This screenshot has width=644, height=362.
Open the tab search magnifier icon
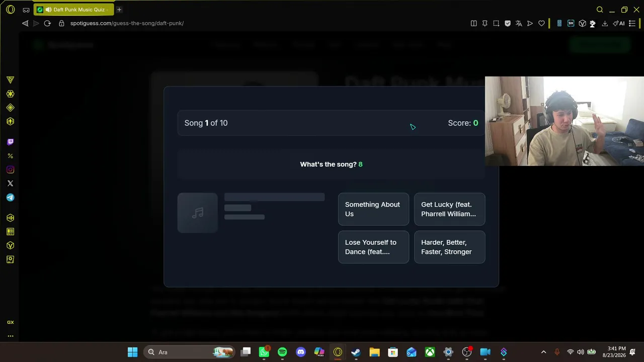point(600,10)
